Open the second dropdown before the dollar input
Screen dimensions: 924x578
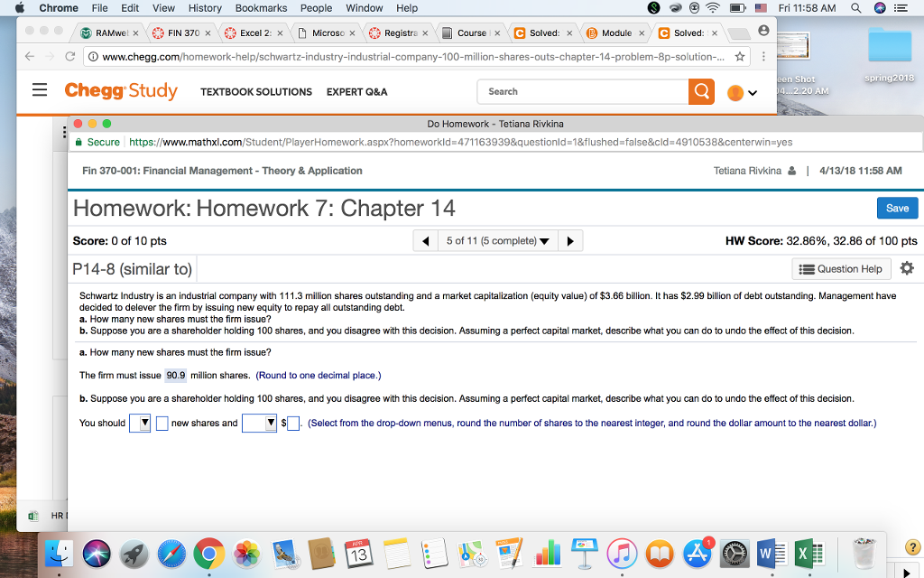[259, 423]
